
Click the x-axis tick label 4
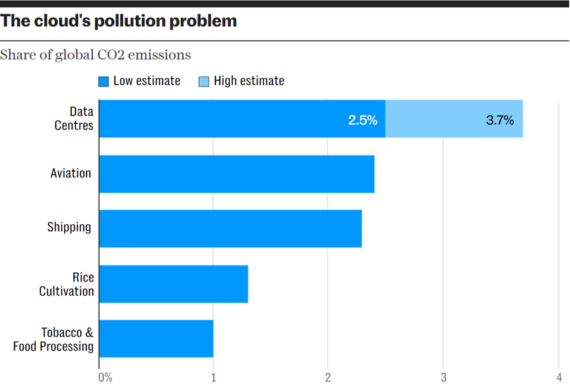pyautogui.click(x=557, y=378)
